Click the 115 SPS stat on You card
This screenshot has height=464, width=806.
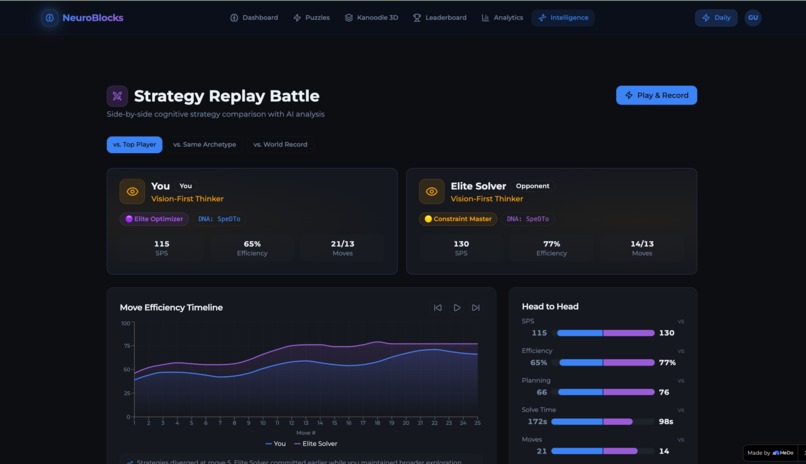tap(162, 248)
